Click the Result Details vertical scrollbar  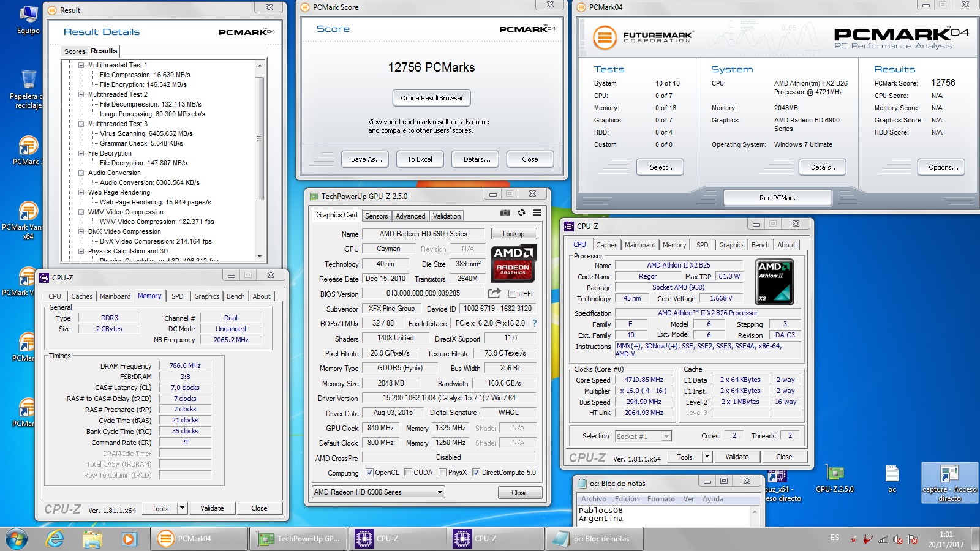(260, 162)
